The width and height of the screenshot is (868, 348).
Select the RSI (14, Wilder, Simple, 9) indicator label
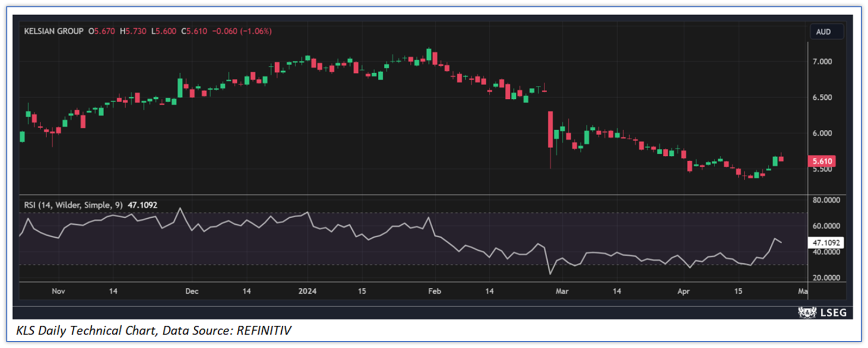coord(73,205)
